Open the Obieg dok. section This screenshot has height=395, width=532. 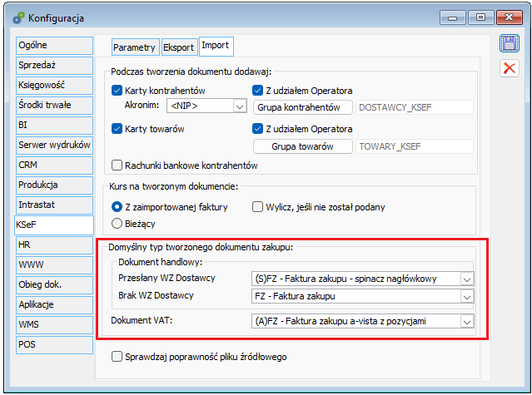53,284
